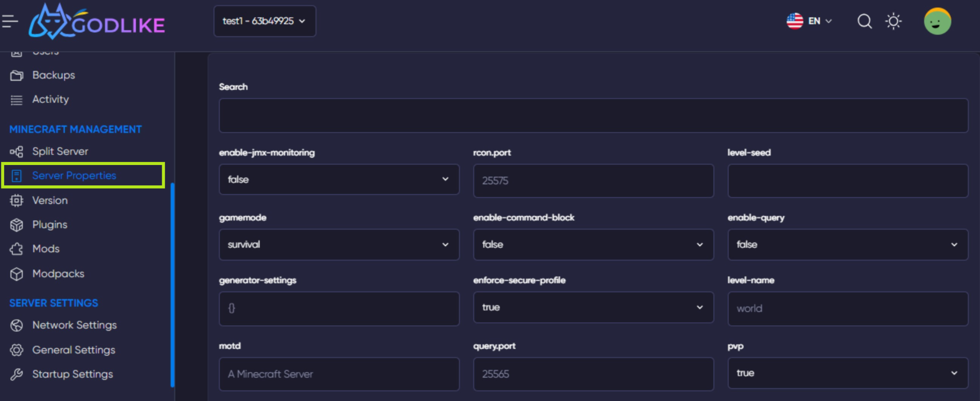Click the Backups folder icon
980x401 pixels.
[17, 76]
